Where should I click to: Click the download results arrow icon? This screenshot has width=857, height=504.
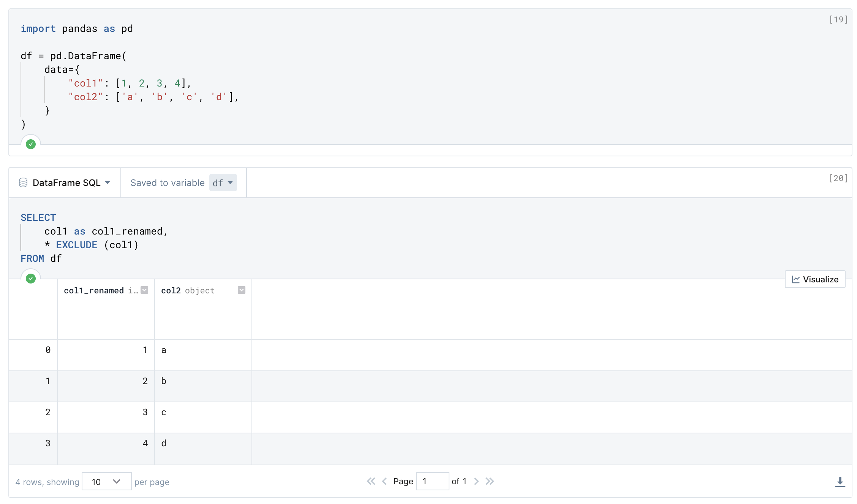point(840,482)
